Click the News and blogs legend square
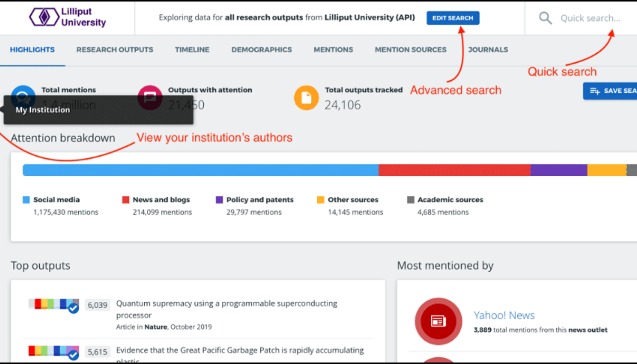 pyautogui.click(x=126, y=200)
